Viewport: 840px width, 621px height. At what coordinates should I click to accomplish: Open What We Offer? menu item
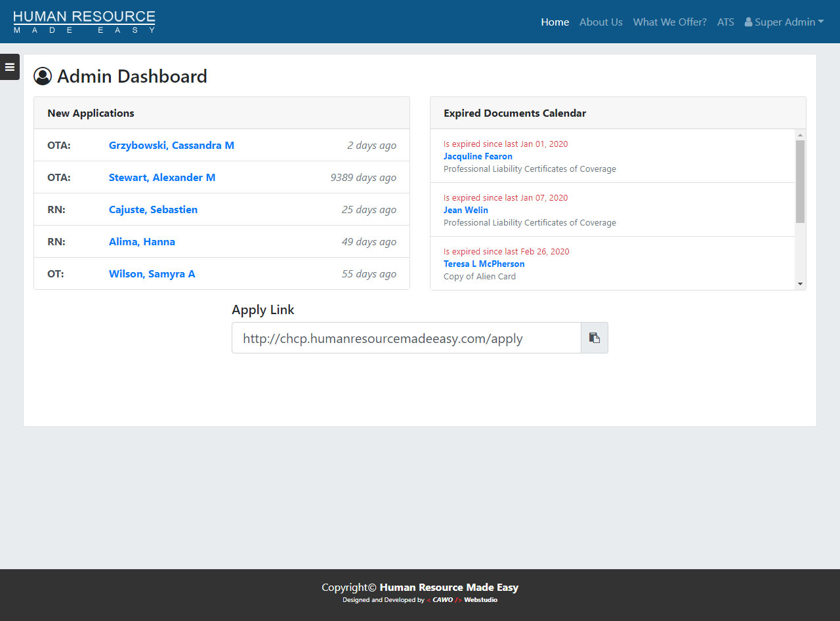coord(669,22)
